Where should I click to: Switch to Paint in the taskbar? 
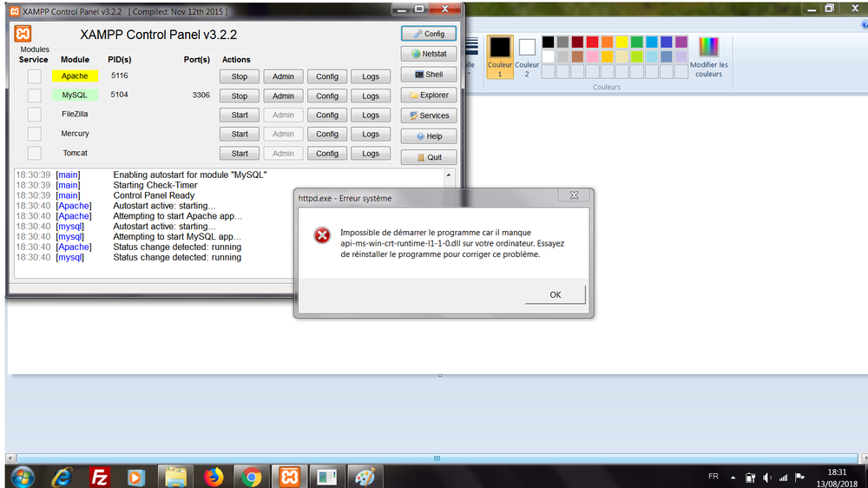click(365, 477)
